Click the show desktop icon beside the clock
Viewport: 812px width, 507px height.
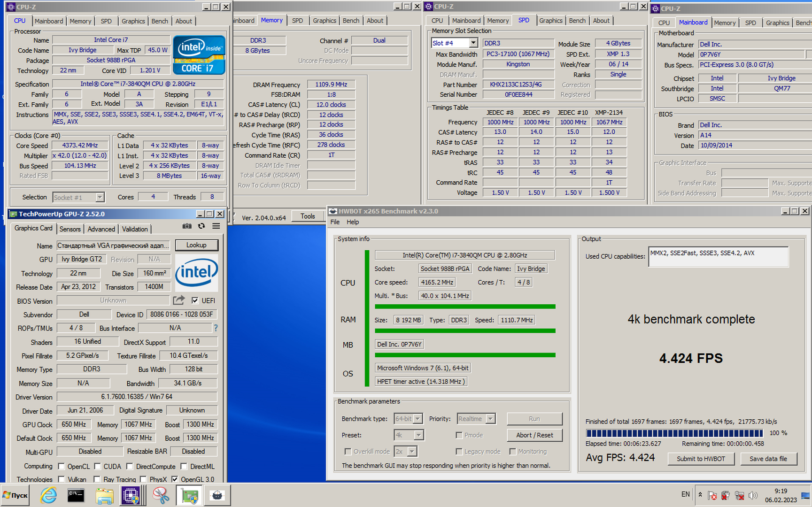806,495
